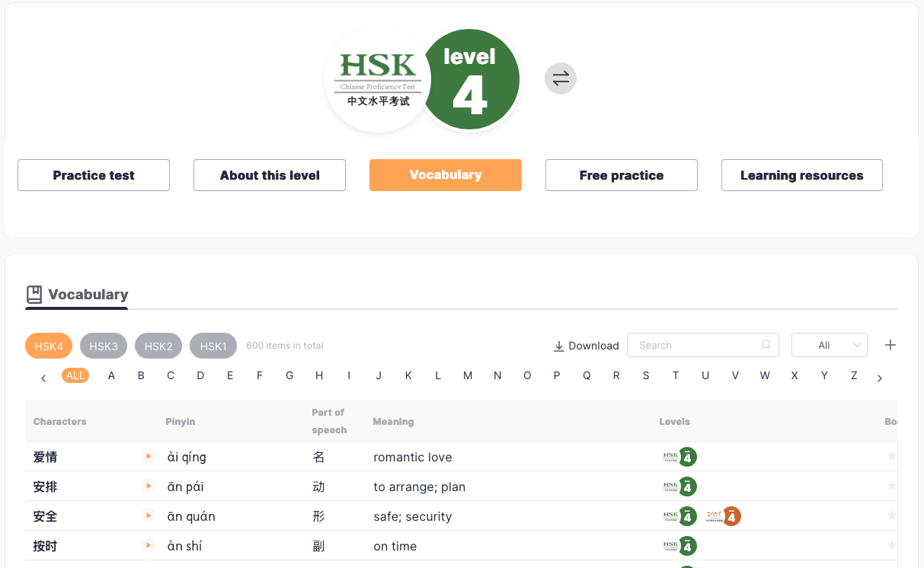Switch to HSK1 vocabulary list
Image resolution: width=924 pixels, height=568 pixels.
pyautogui.click(x=213, y=346)
